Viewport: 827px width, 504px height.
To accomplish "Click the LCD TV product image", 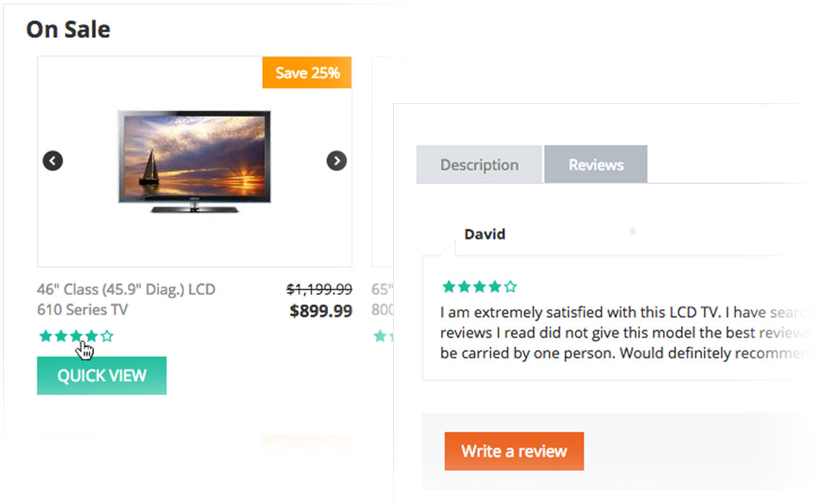I will [x=195, y=161].
